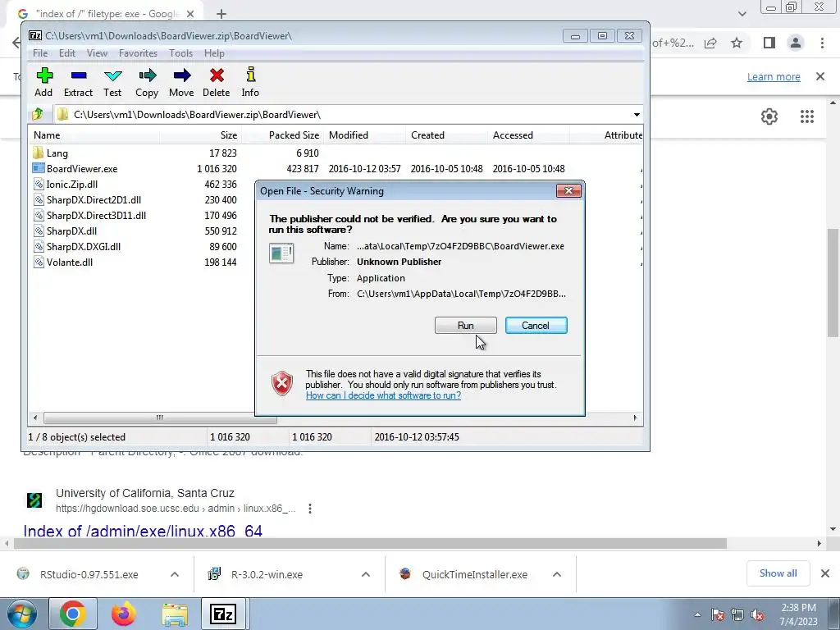Screen dimensions: 840x630
Task: Select the Volante.dll file icon
Action: click(x=38, y=262)
